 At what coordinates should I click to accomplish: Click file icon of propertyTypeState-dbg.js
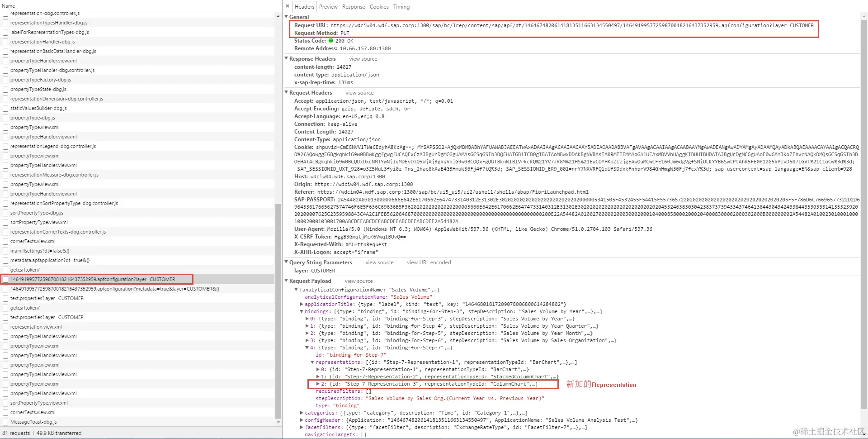5,89
